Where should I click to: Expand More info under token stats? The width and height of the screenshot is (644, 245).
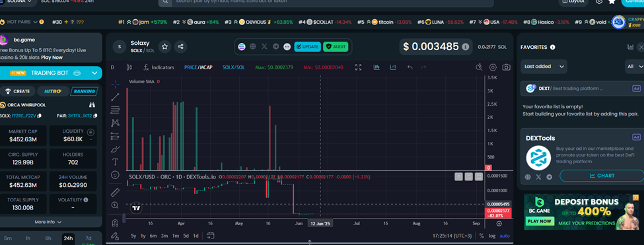48,222
